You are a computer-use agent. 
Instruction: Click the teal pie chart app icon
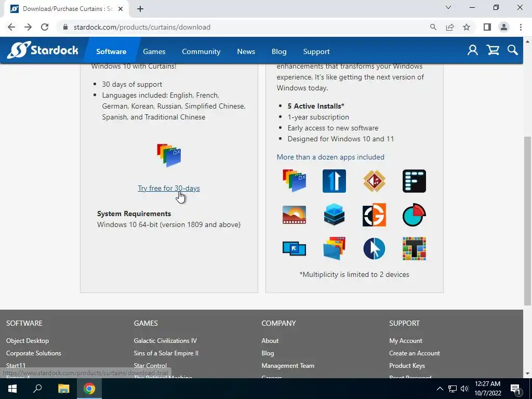[414, 215]
